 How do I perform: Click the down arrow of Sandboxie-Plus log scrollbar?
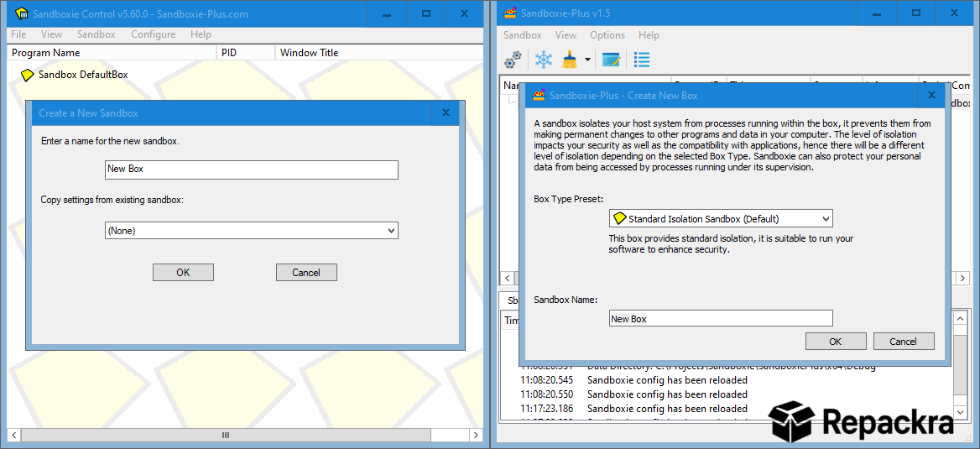(x=962, y=413)
